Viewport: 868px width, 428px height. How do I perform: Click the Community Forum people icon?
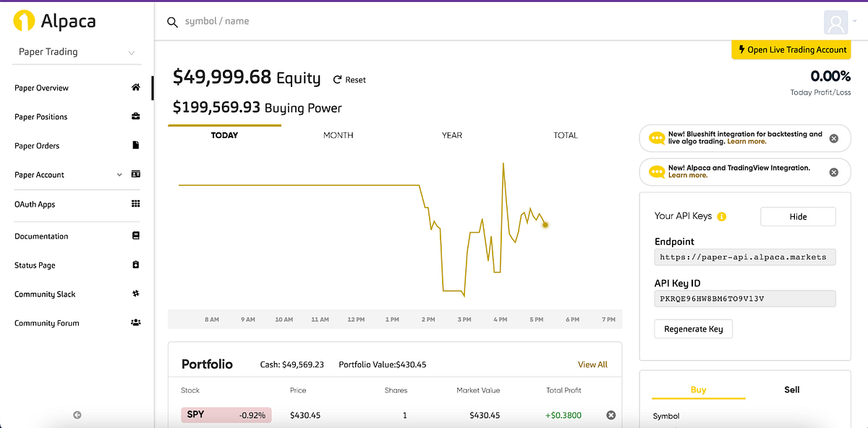135,322
